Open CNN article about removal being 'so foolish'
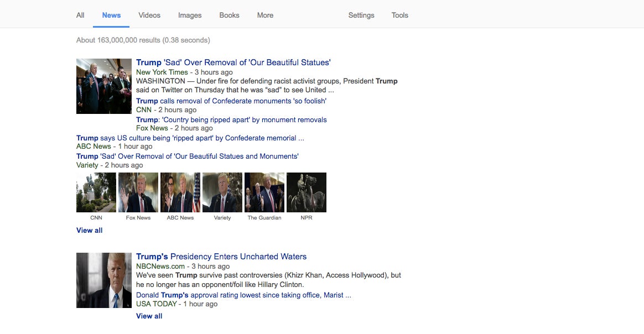 pyautogui.click(x=231, y=101)
